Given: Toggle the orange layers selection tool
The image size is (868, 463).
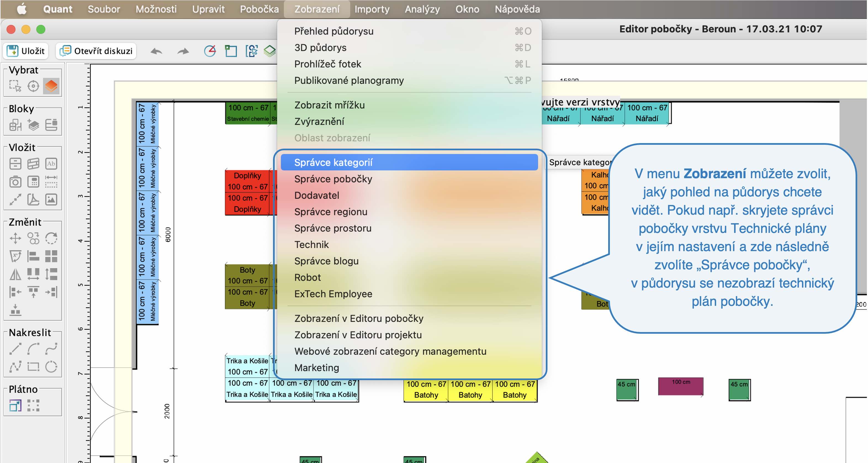Looking at the screenshot, I should (51, 86).
